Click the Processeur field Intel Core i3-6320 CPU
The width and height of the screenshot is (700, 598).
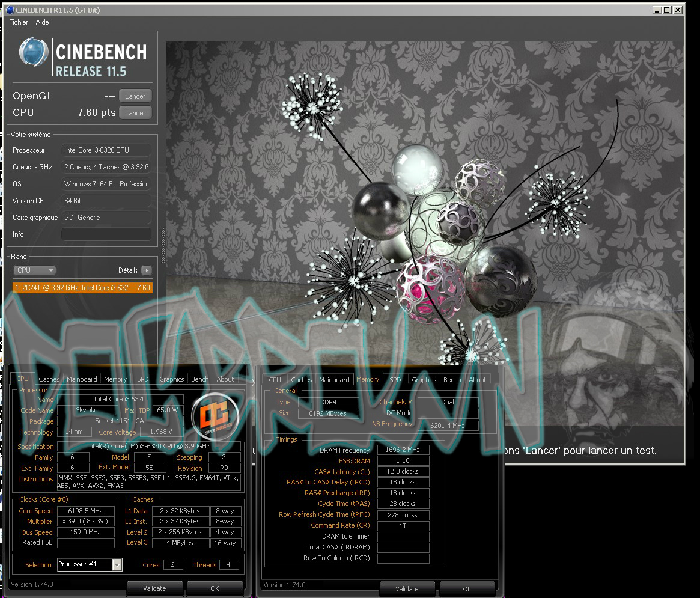coord(106,150)
